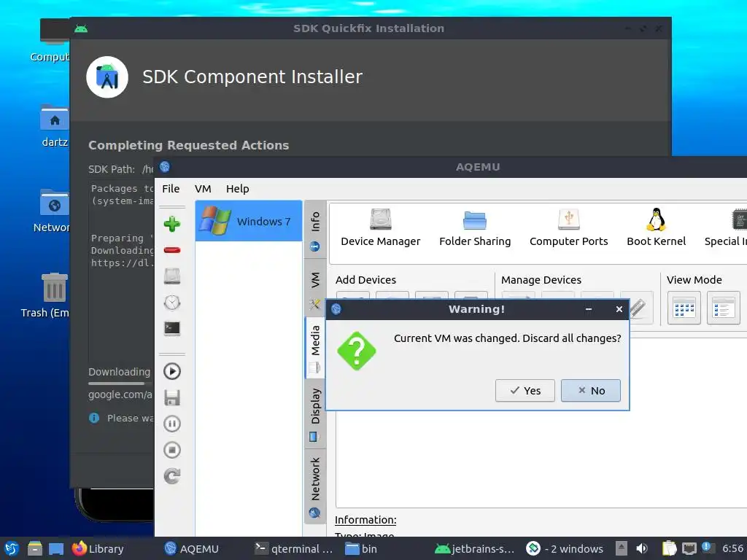The height and width of the screenshot is (560, 747).
Task: Switch to the Display vertical tab
Action: (315, 414)
